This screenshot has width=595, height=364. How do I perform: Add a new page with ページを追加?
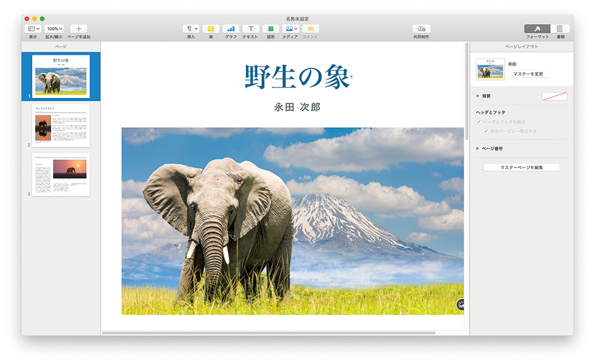pos(79,29)
